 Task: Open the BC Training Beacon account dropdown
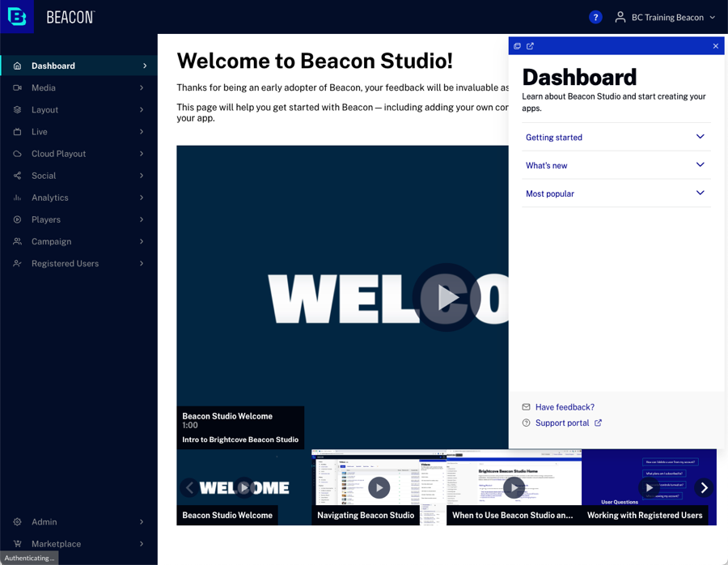click(x=666, y=17)
